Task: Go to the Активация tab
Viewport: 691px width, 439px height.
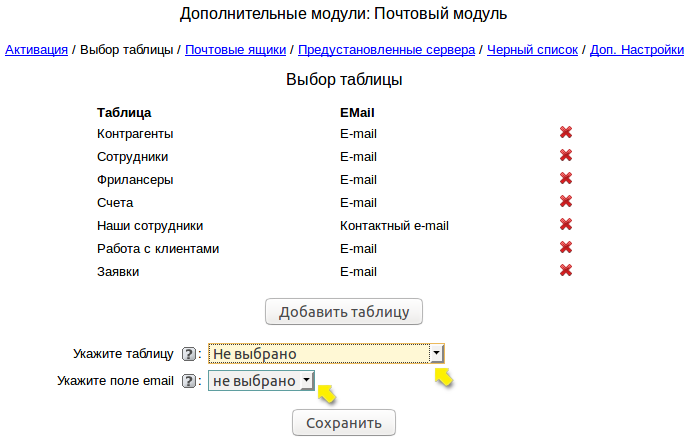Action: click(36, 49)
